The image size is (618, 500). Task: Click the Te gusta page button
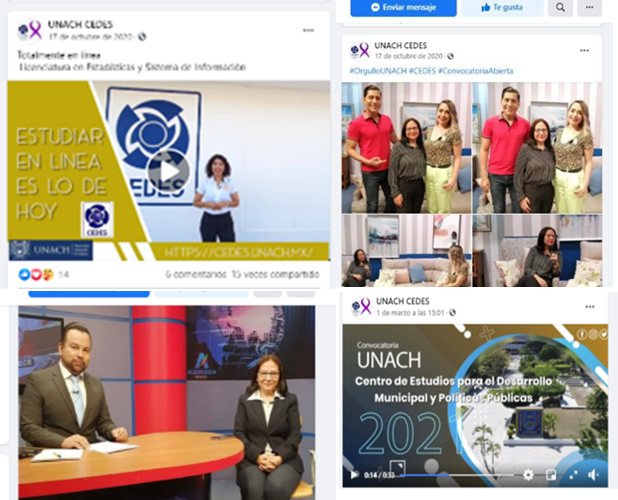(502, 7)
